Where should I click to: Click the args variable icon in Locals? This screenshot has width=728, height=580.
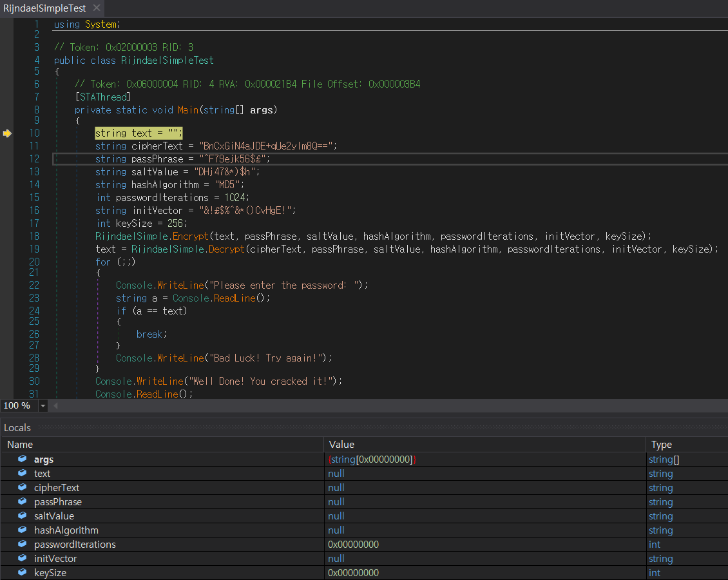click(x=23, y=459)
